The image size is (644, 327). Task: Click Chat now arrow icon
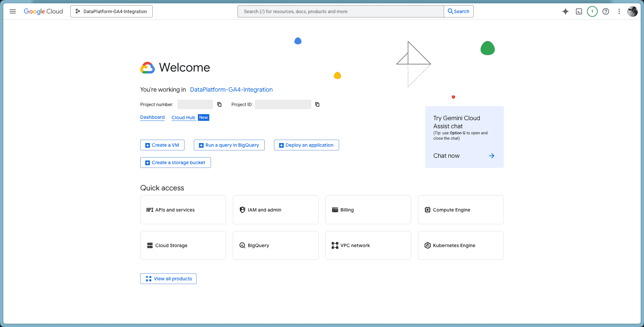[492, 156]
